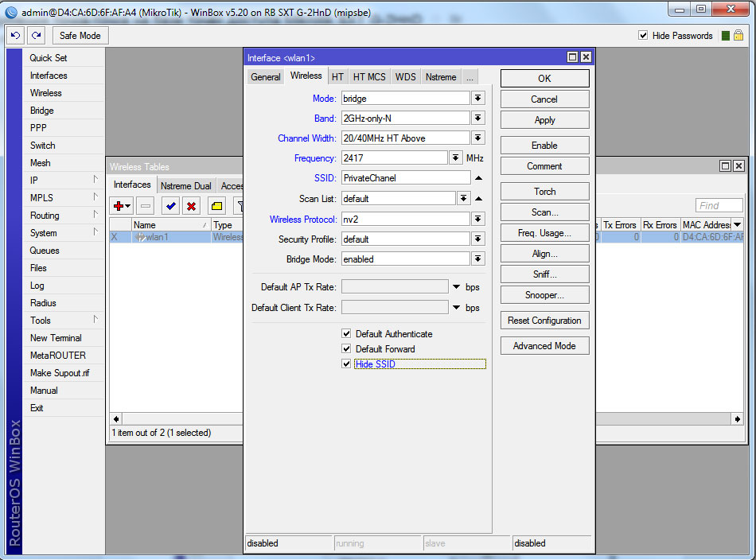756x560 pixels.
Task: Click into the SSID text field
Action: tap(405, 178)
